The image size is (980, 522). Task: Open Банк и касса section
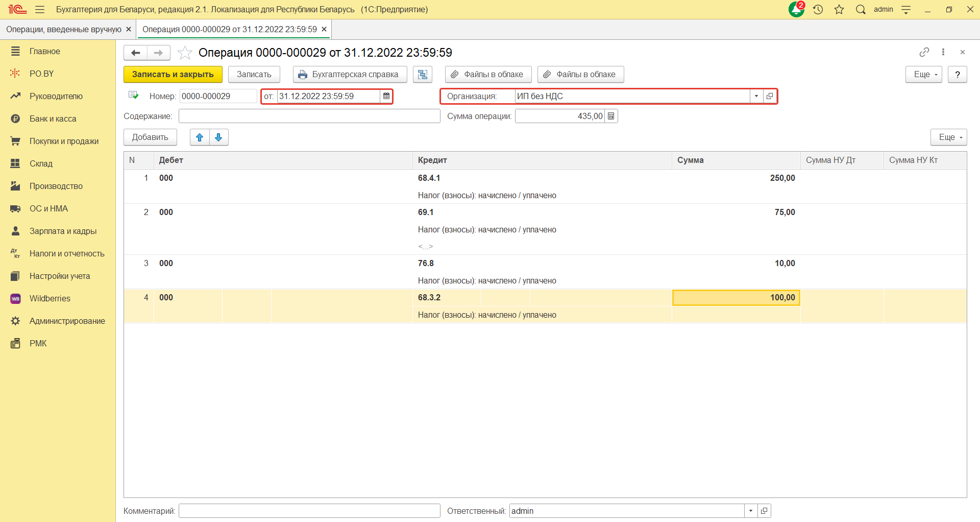pyautogui.click(x=53, y=118)
